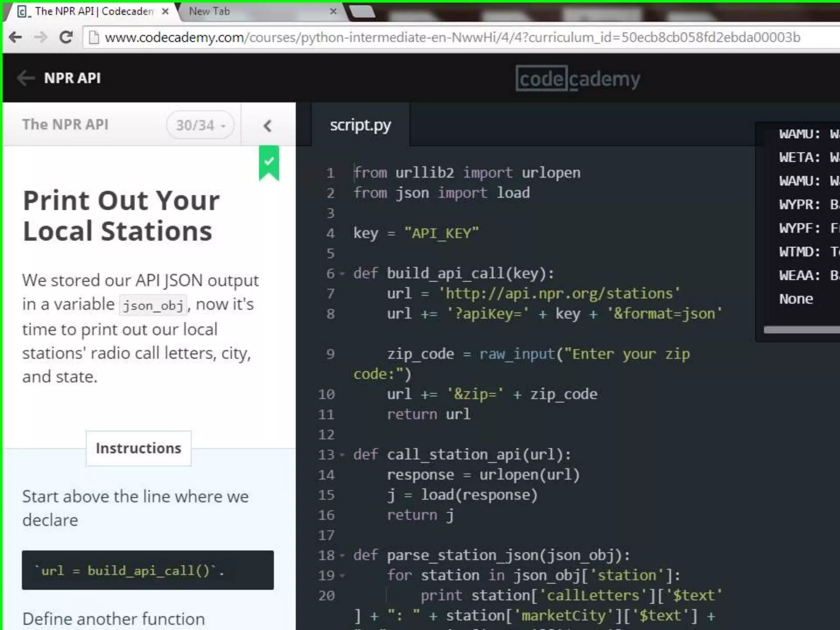
Task: Click the Codecademy logo in header
Action: point(577,79)
